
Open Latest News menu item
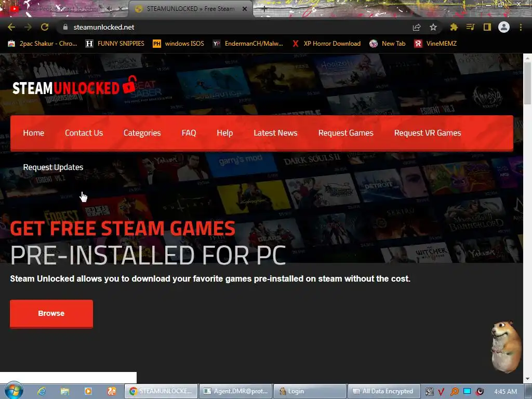click(x=275, y=133)
